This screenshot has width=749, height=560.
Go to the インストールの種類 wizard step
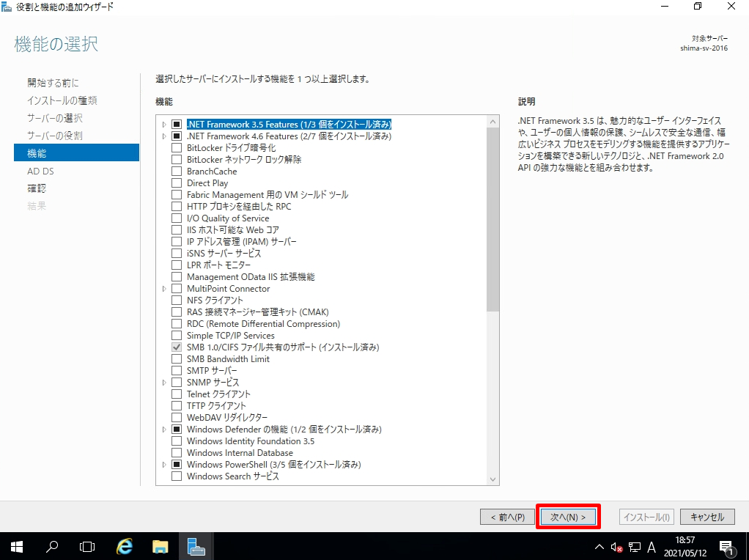[62, 100]
